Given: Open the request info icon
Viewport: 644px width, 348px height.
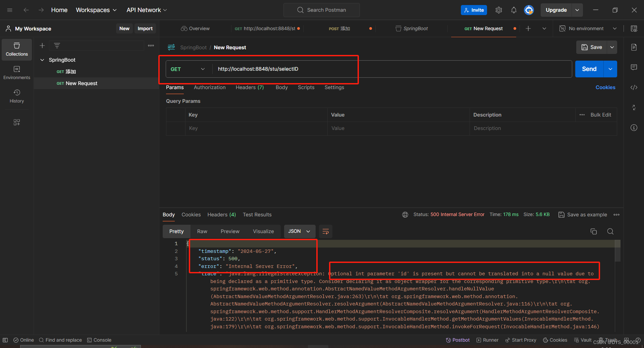Looking at the screenshot, I should click(634, 128).
